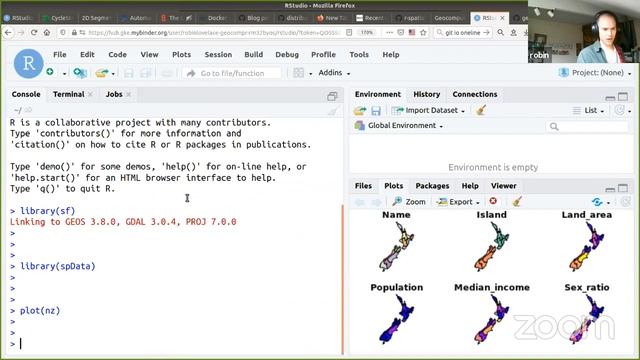Switch to the Packages tab

pyautogui.click(x=432, y=186)
